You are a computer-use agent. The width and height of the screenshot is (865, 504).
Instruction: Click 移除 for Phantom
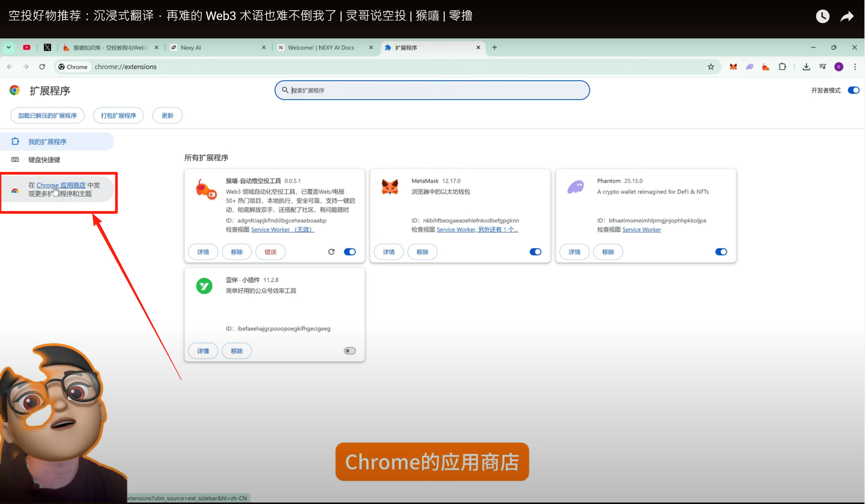608,252
